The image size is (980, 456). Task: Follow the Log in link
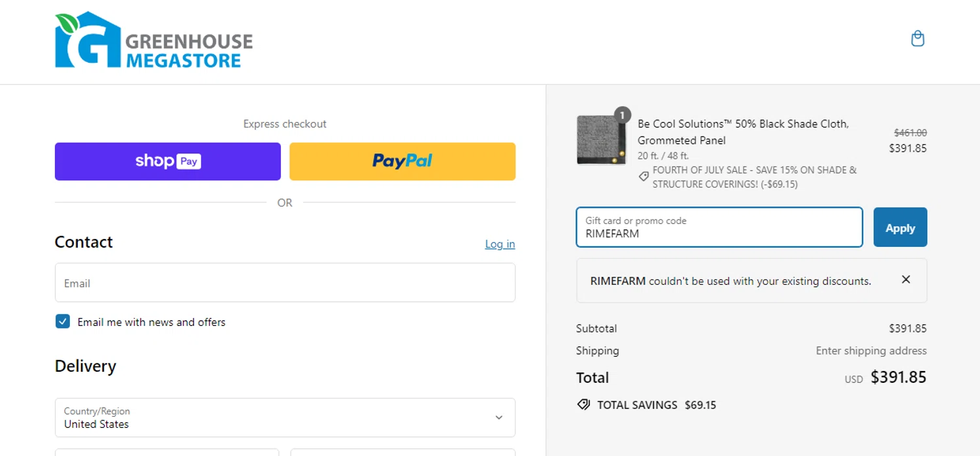pyautogui.click(x=500, y=244)
